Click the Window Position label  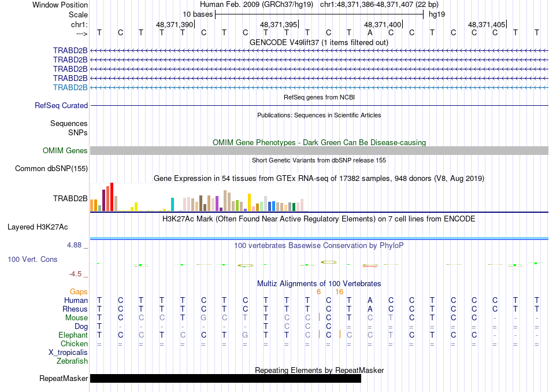click(60, 5)
